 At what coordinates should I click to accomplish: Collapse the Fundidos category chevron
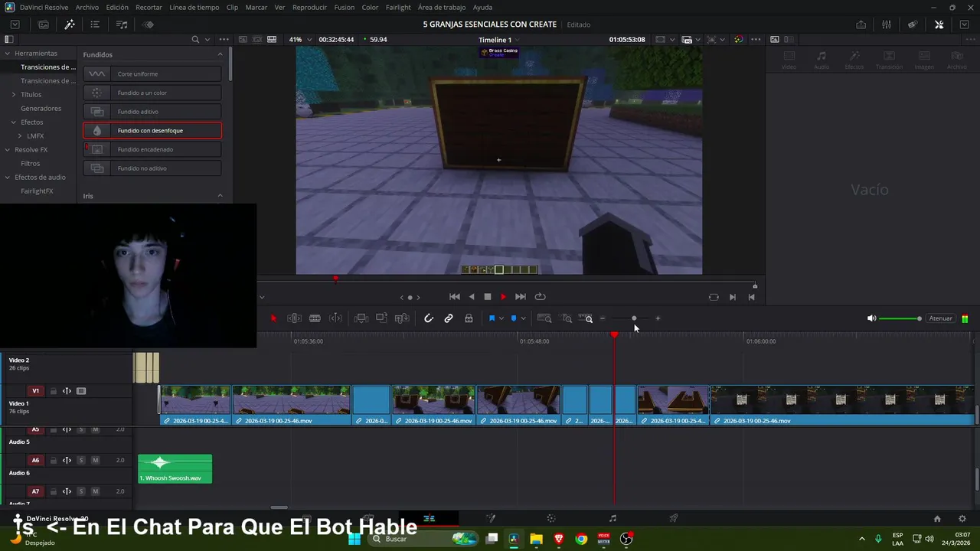pos(220,54)
